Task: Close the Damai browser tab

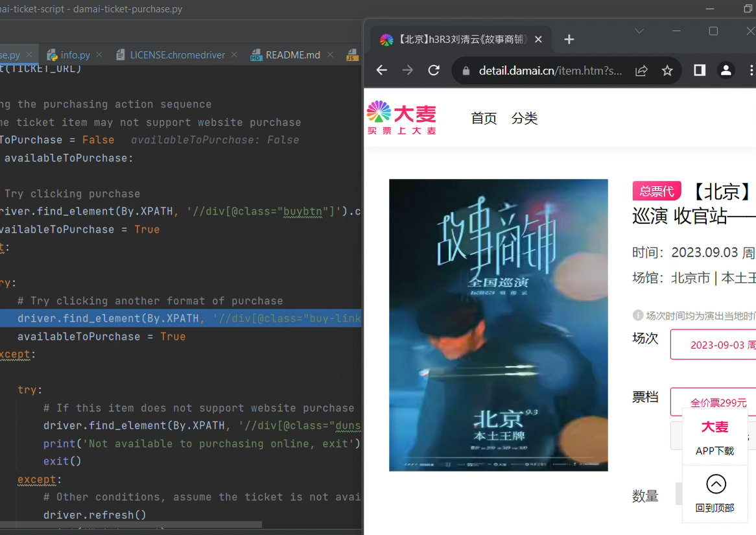Action: click(538, 40)
